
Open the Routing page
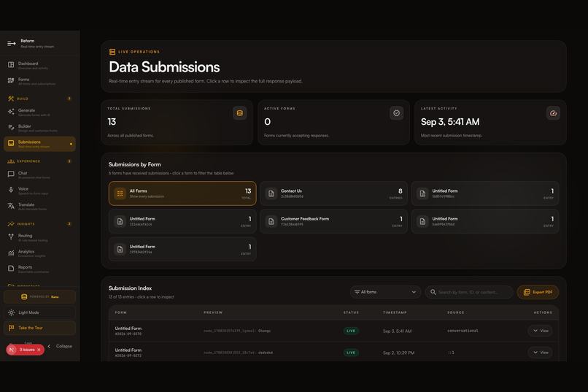[x=39, y=237]
